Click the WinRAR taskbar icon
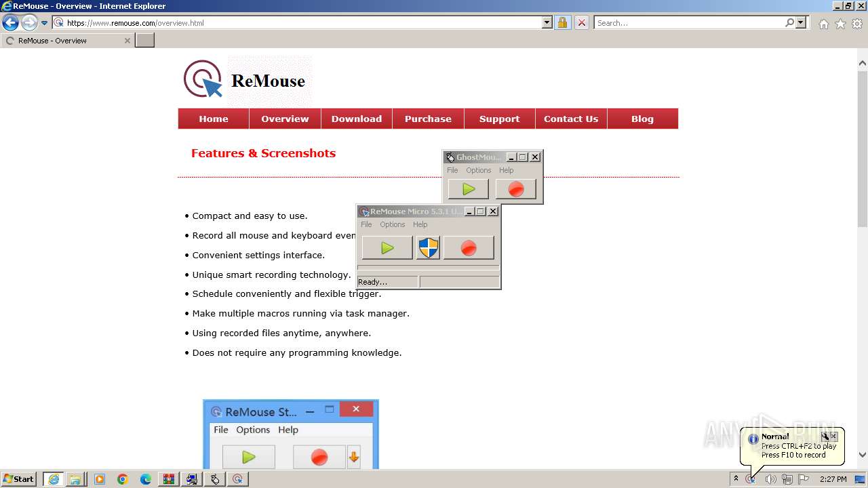 pyautogui.click(x=169, y=479)
